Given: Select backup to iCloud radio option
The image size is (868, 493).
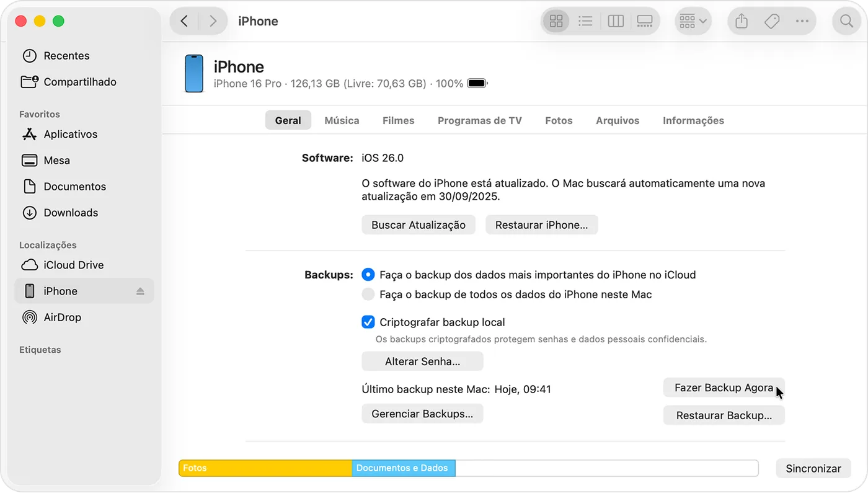Looking at the screenshot, I should point(368,274).
